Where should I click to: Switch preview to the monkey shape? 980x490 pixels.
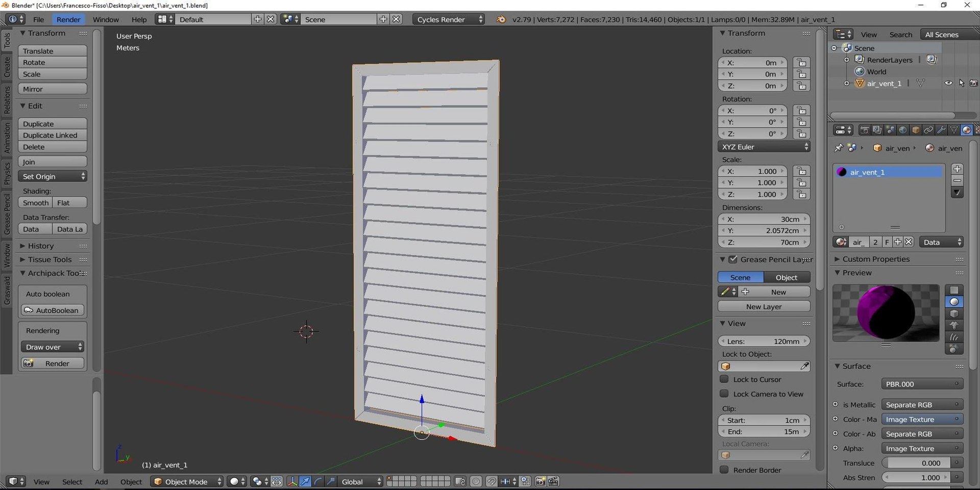954,326
